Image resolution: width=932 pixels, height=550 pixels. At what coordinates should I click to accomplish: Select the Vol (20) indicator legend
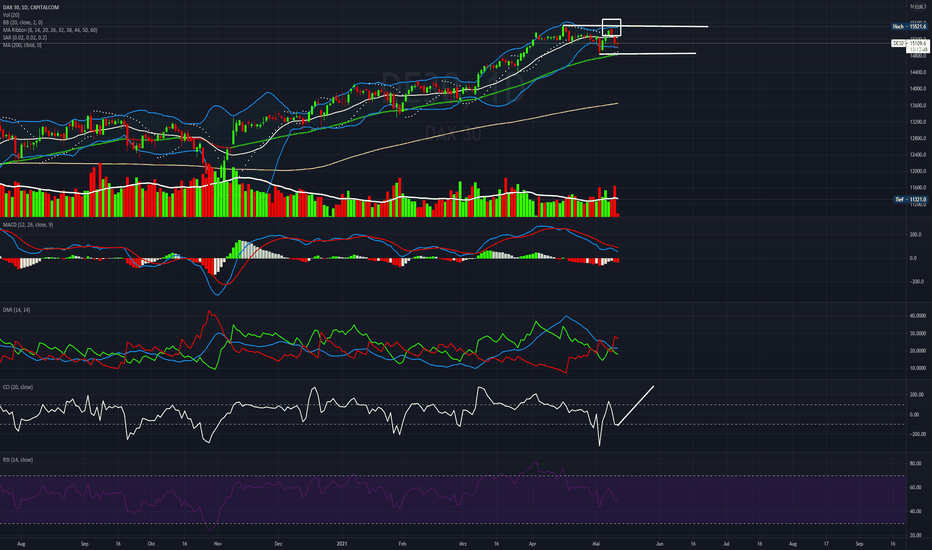11,15
